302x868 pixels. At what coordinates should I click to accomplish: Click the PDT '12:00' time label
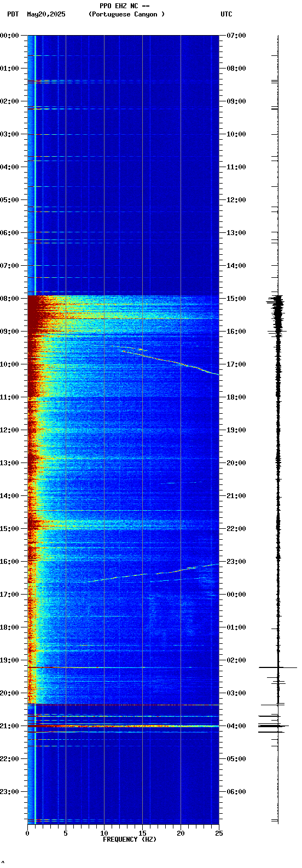coord(9,430)
